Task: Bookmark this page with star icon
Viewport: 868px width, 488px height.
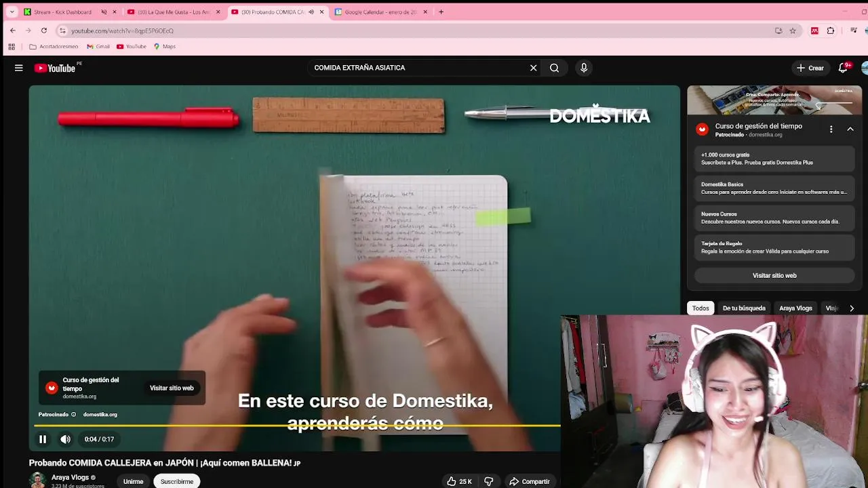Action: [x=792, y=30]
